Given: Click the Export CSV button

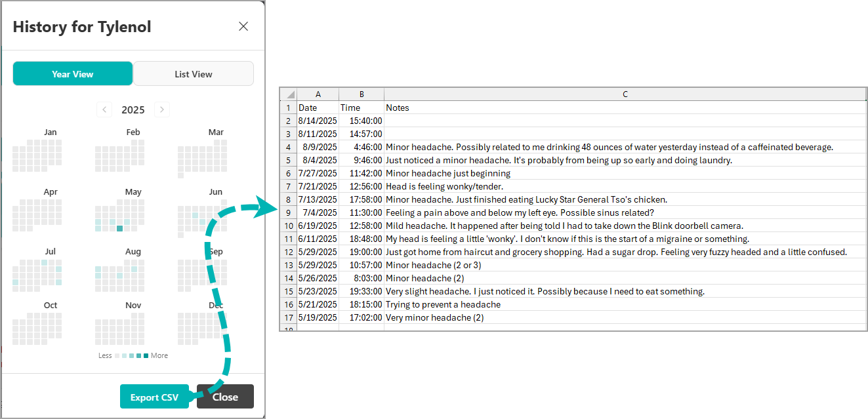Looking at the screenshot, I should point(154,397).
